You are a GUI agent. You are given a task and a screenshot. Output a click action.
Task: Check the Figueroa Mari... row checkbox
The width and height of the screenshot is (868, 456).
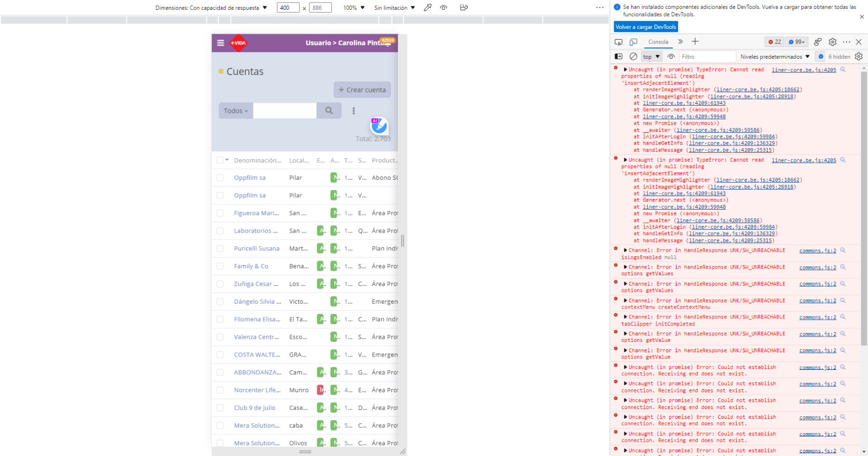[220, 213]
